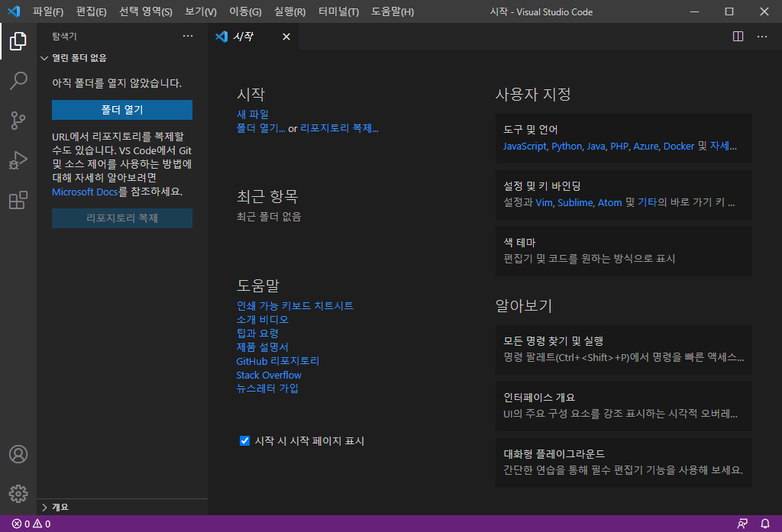Open the 선택 영역(S) menu
Viewport: 782px width, 532px height.
(146, 11)
